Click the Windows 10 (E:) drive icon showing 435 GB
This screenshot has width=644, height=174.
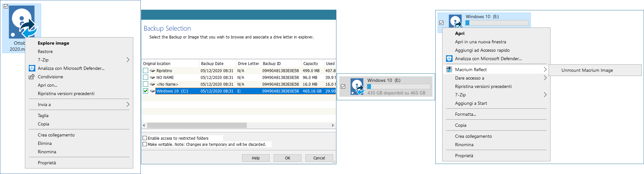point(357,87)
